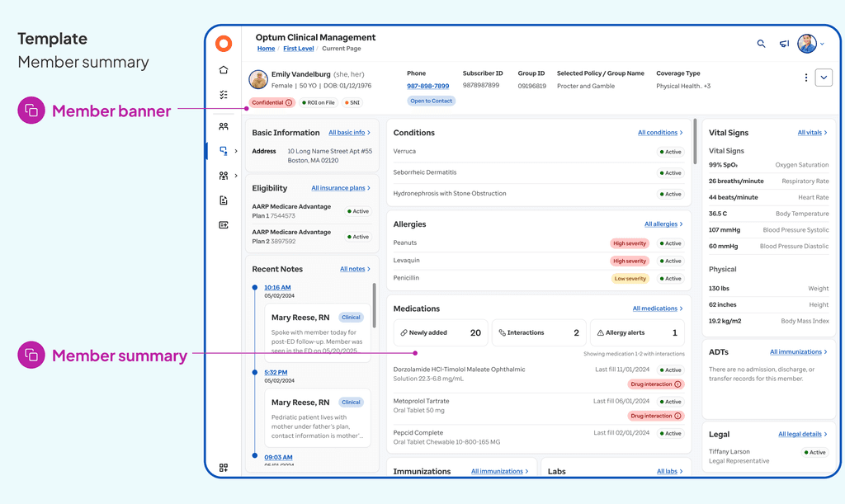845x504 pixels.
Task: Open All allergies link
Action: click(663, 224)
